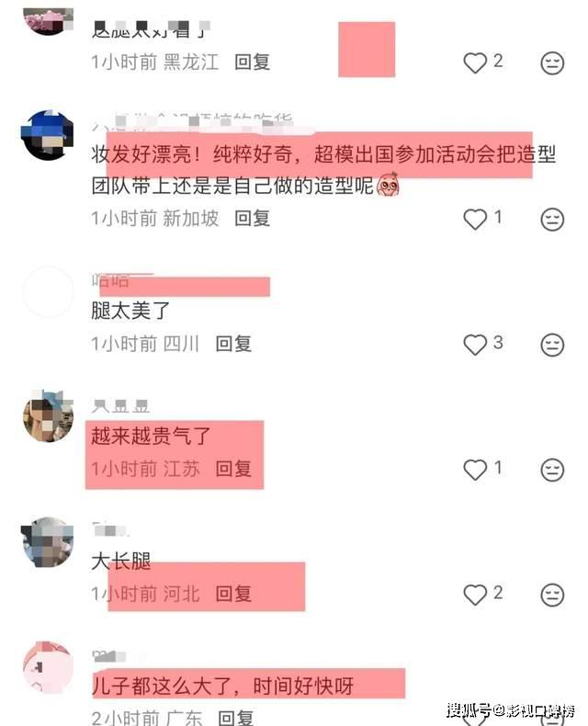This screenshot has height=726, width=588.
Task: Reply to the Guangdong comment
Action: coord(236,718)
